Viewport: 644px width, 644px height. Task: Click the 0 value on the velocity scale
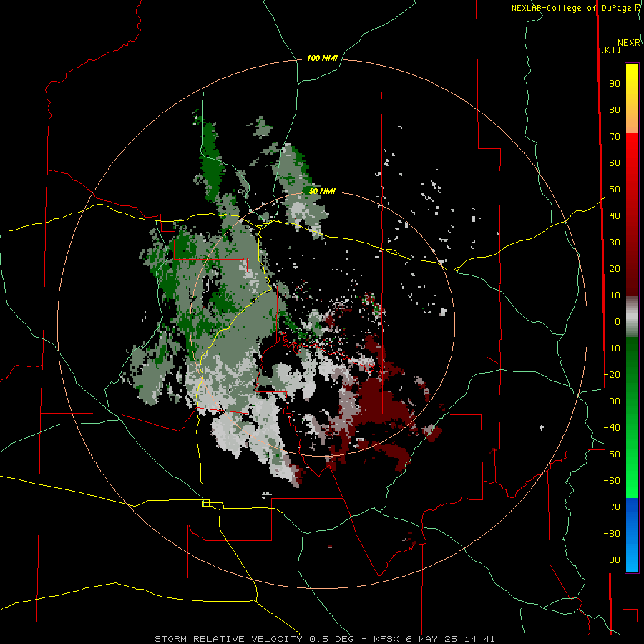pos(618,321)
